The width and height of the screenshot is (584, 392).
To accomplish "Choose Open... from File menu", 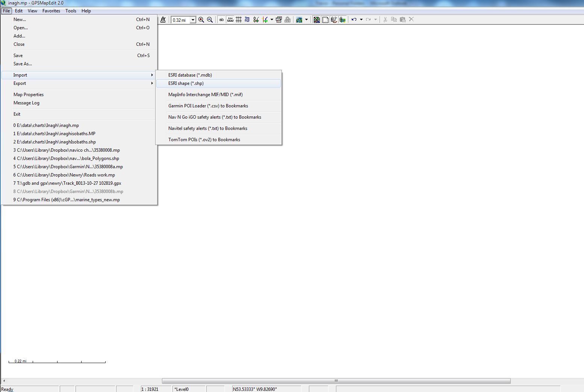I will point(79,28).
